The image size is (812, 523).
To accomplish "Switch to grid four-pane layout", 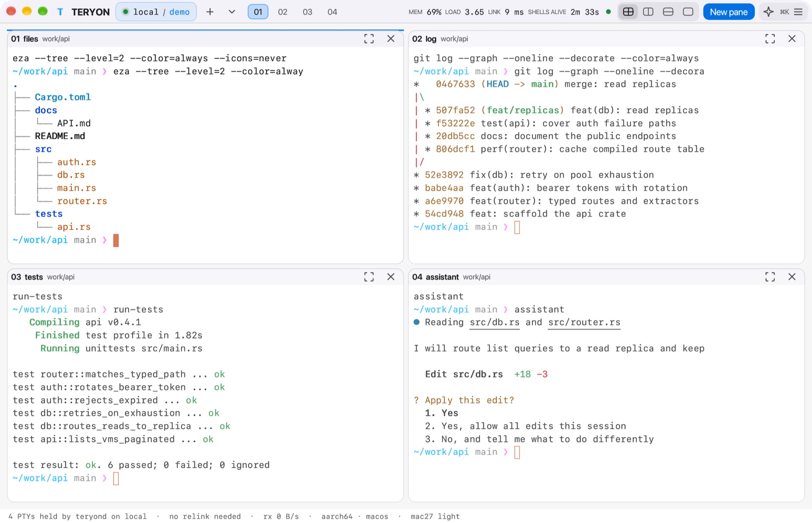I will coord(628,12).
